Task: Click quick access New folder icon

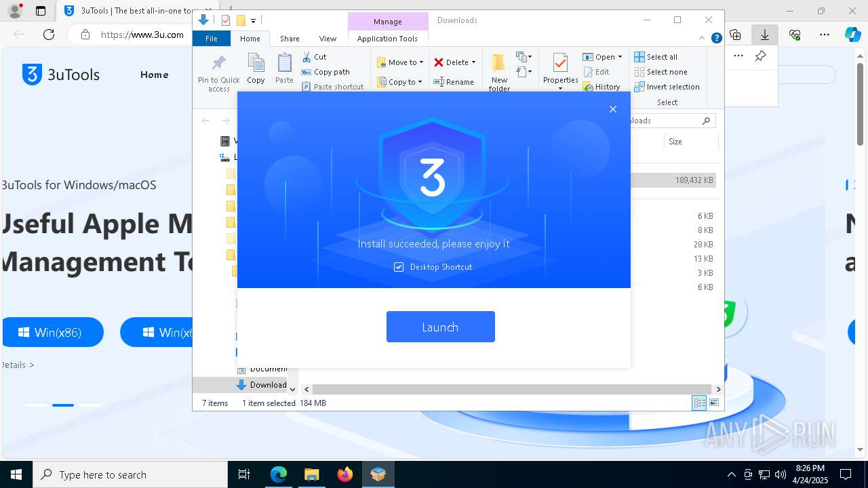Action: pyautogui.click(x=240, y=20)
